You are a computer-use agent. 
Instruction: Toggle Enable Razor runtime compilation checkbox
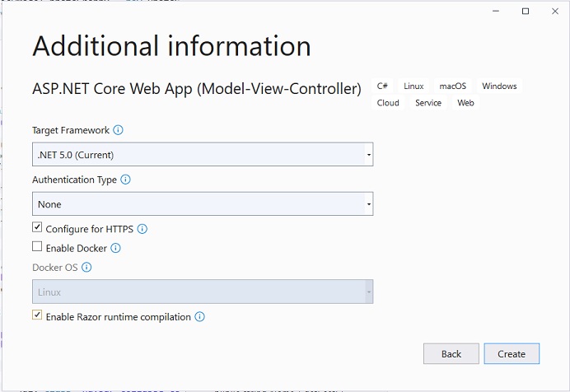pos(37,316)
